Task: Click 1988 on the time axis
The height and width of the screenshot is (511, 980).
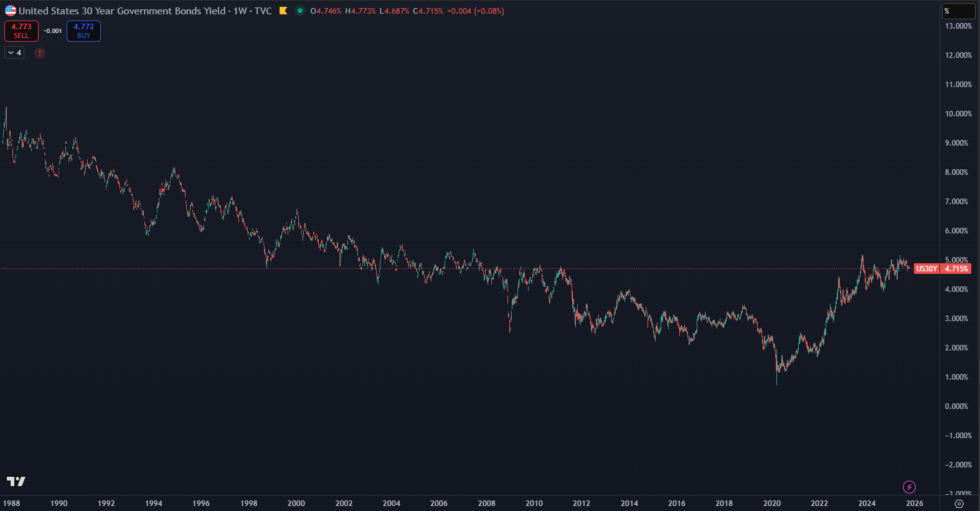Action: tap(11, 503)
